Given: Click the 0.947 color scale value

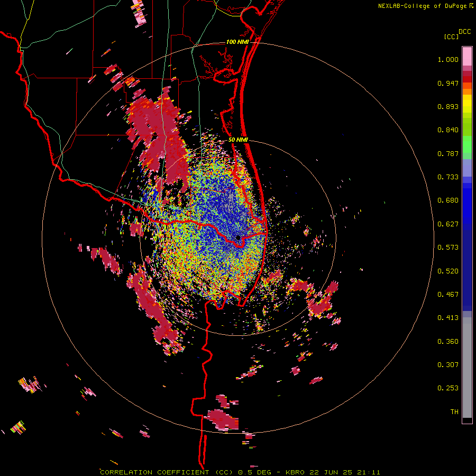Looking at the screenshot, I should tap(448, 83).
